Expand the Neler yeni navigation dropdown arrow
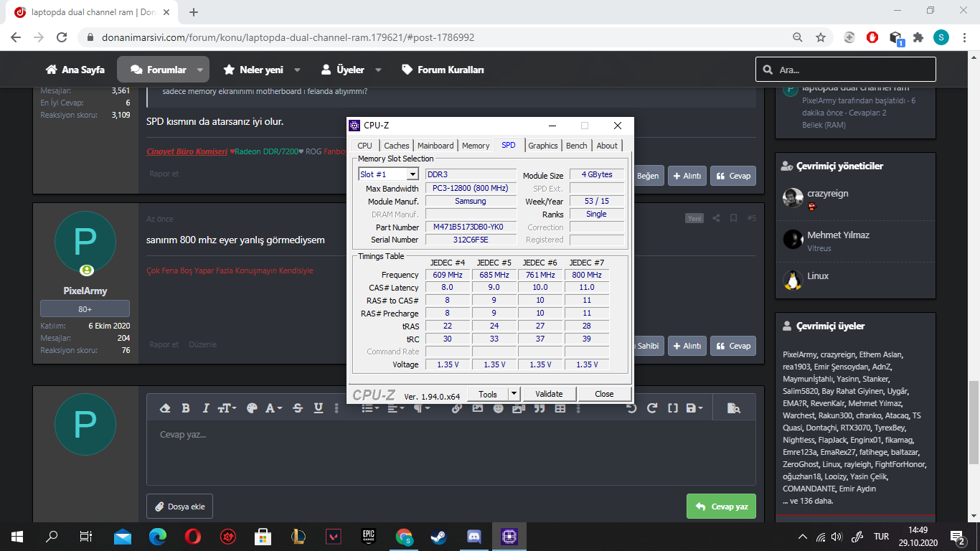Image resolution: width=980 pixels, height=551 pixels. pyautogui.click(x=297, y=70)
